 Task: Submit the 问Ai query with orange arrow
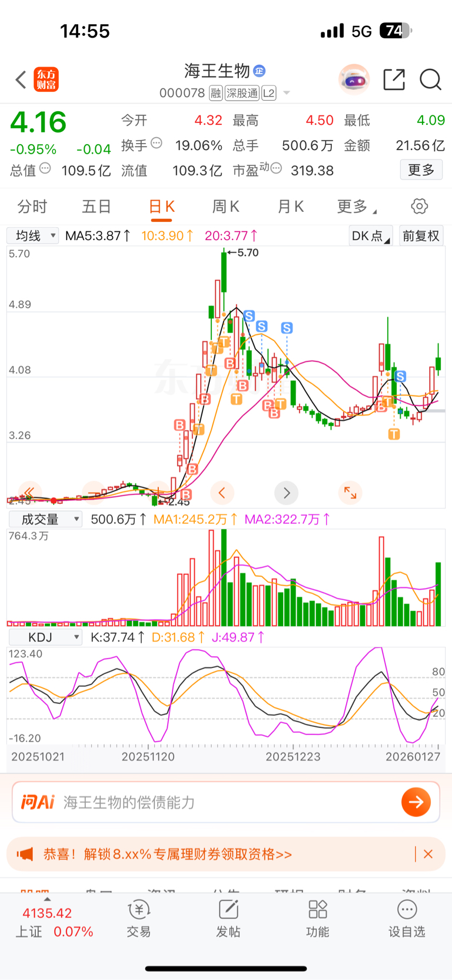pyautogui.click(x=416, y=802)
